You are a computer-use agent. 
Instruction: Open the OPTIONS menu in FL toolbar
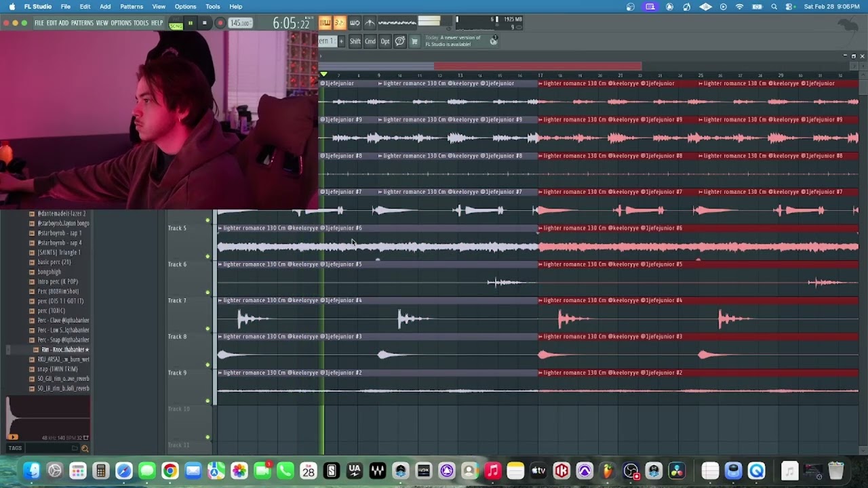(121, 23)
